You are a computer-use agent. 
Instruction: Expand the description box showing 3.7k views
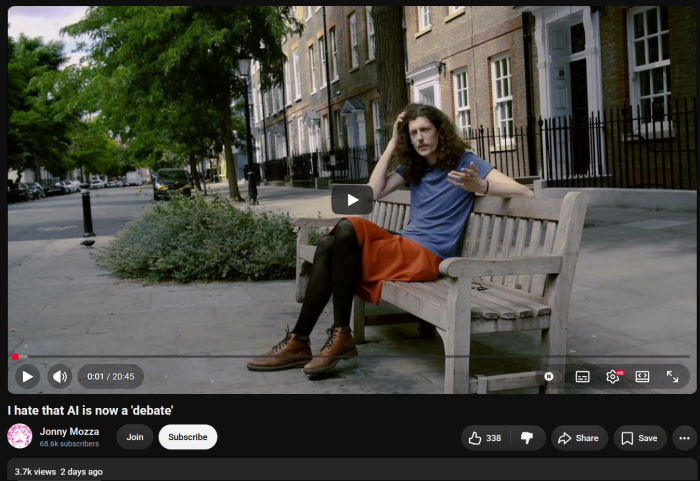(352, 469)
